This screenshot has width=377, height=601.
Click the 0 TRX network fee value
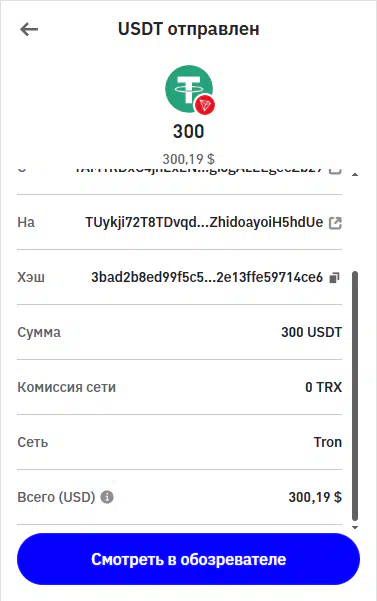[323, 387]
